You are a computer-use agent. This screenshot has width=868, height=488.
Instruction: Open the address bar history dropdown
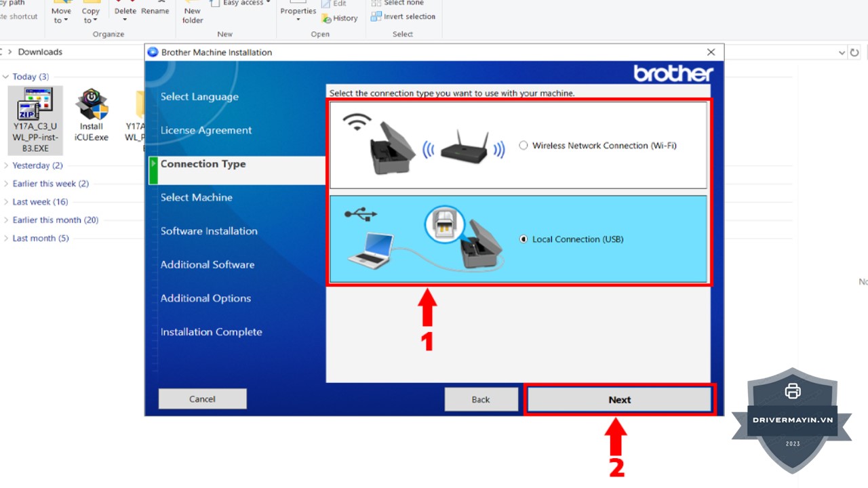(842, 52)
